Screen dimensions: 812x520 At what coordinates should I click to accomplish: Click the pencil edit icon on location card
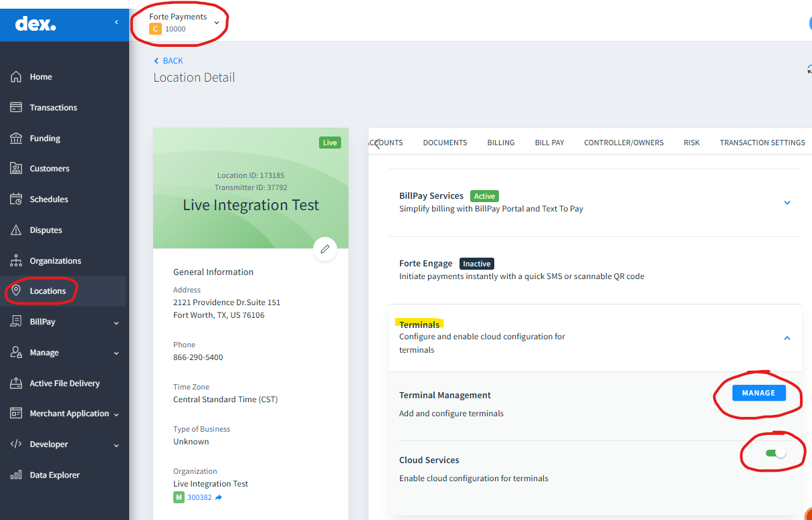pos(325,249)
